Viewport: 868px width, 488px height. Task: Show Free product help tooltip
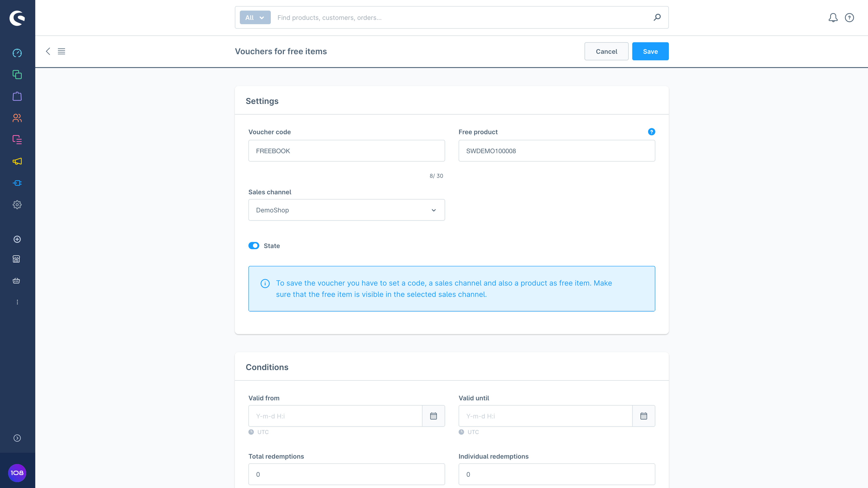tap(651, 132)
